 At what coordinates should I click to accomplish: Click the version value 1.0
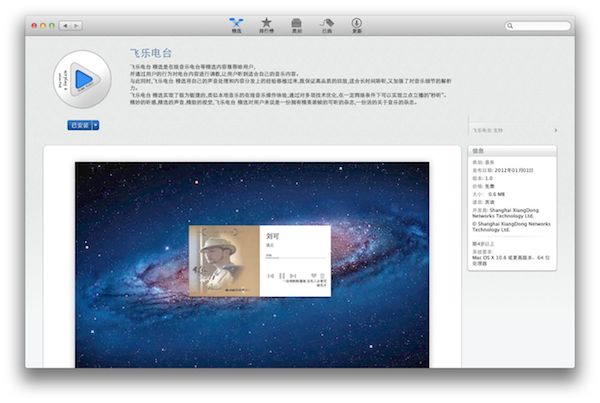pos(489,178)
